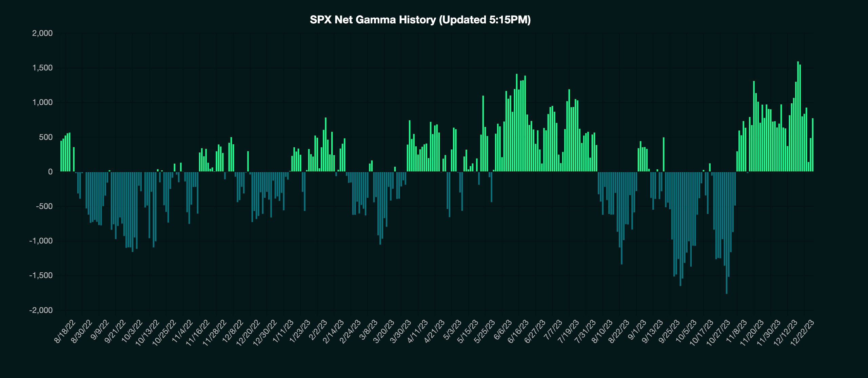Image resolution: width=868 pixels, height=378 pixels.
Task: Click the 1,500 y-axis label
Action: click(x=42, y=68)
